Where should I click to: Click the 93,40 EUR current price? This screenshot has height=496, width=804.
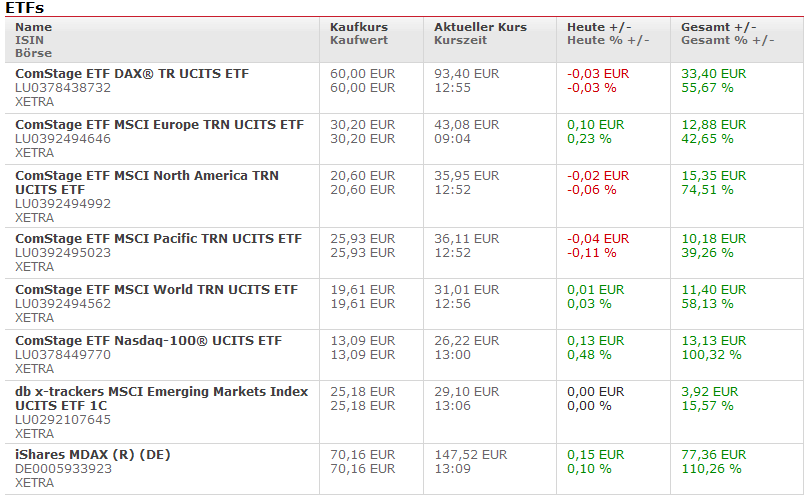point(466,74)
